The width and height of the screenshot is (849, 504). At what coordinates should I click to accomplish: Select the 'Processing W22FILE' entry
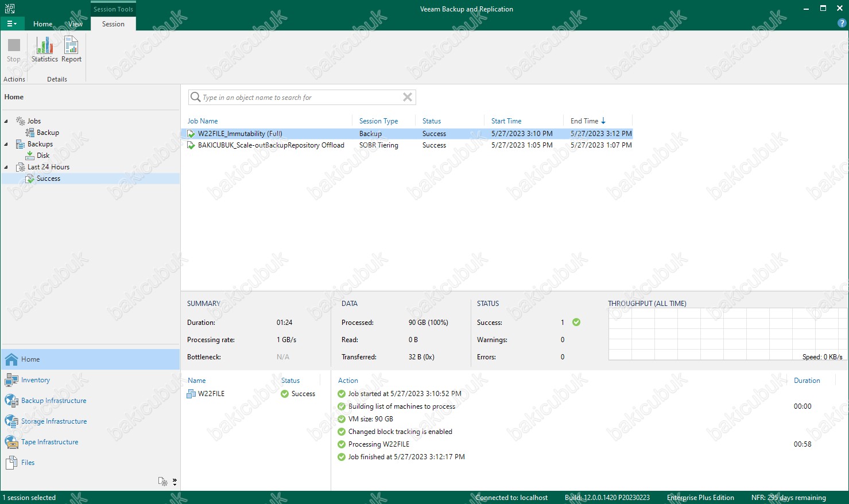379,444
